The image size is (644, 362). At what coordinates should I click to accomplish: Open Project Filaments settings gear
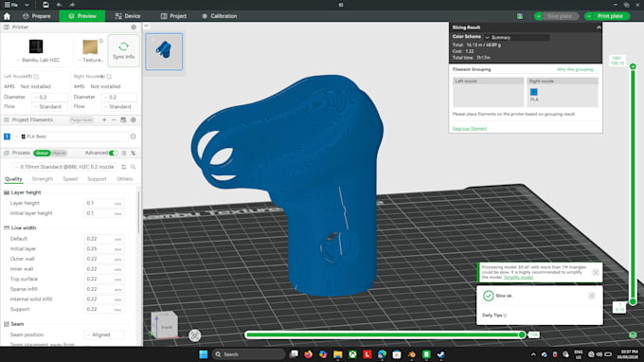click(x=134, y=120)
